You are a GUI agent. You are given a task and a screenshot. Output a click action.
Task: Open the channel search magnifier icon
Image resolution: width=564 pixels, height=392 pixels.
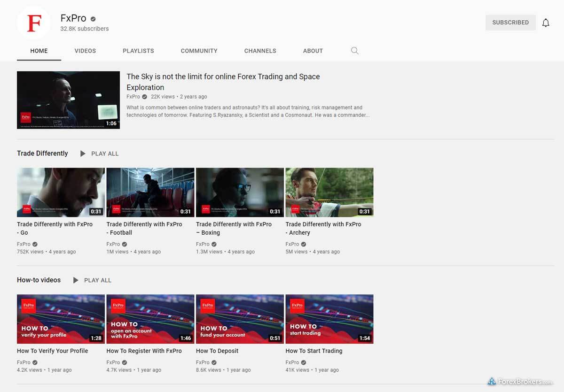355,51
